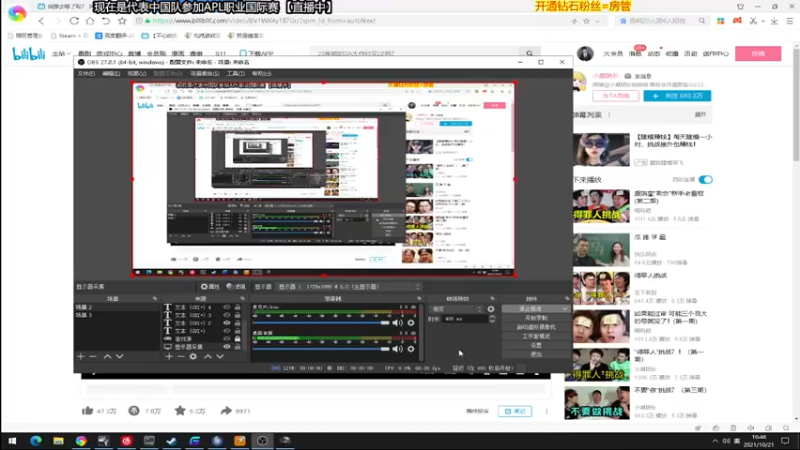
Task: Open the scene transition properties gear
Action: pyautogui.click(x=491, y=309)
